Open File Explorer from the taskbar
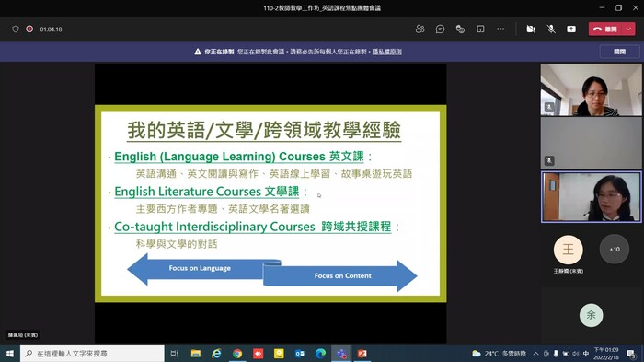 (x=195, y=354)
